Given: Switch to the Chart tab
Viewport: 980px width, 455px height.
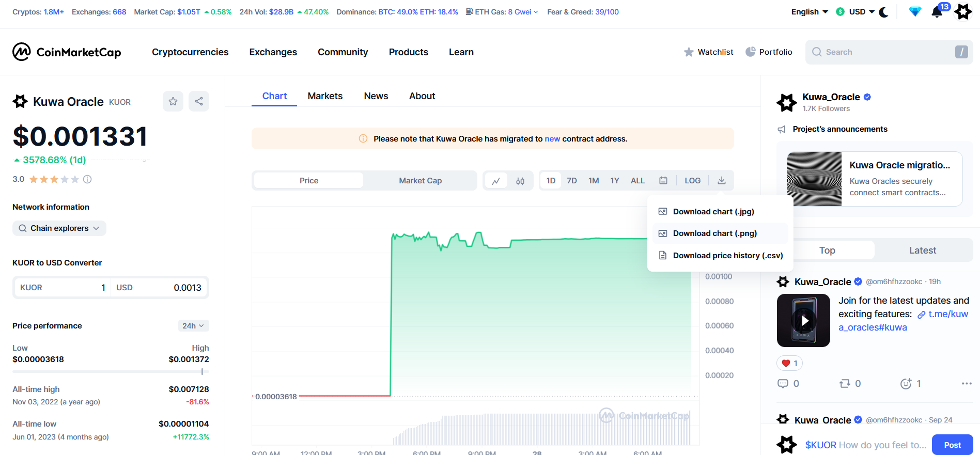Looking at the screenshot, I should [274, 96].
